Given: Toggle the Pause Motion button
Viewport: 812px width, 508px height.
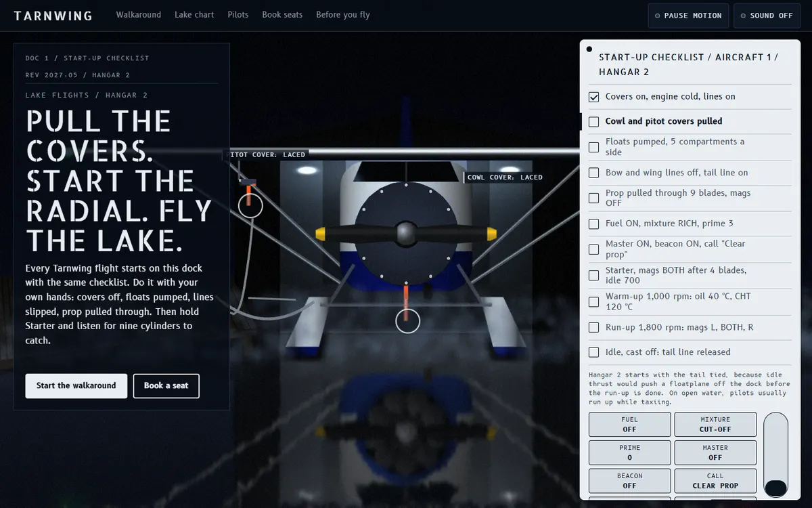Looking at the screenshot, I should [688, 16].
